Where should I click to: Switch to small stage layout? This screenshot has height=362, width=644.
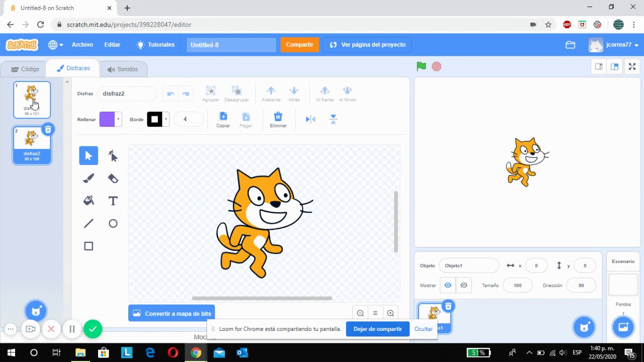tap(599, 66)
